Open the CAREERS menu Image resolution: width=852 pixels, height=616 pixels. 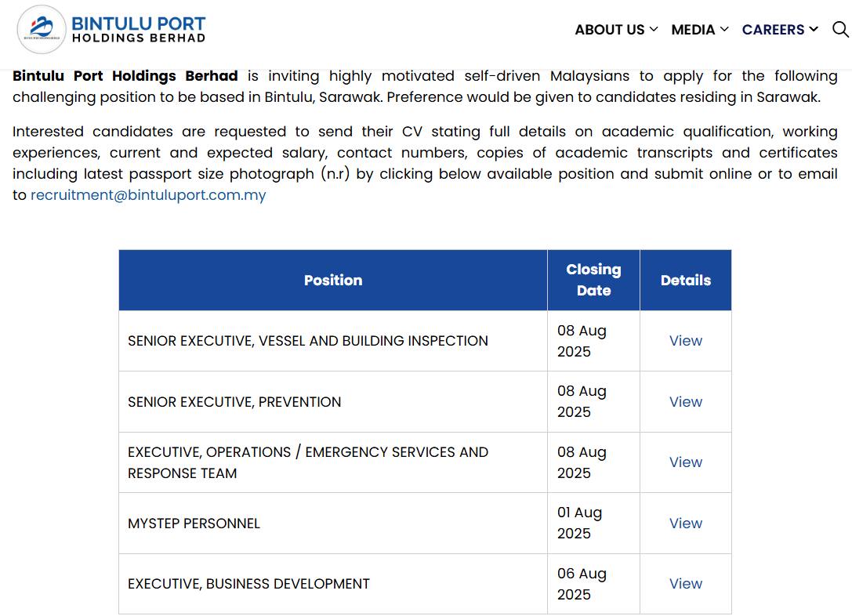(x=773, y=30)
